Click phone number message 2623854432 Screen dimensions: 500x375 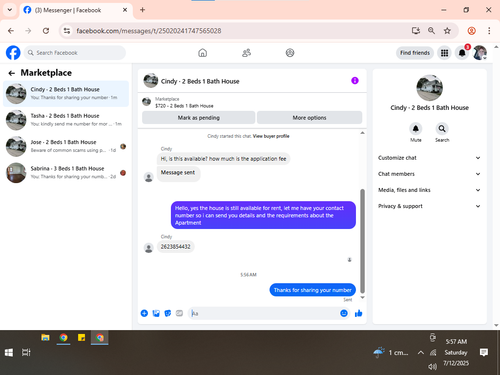176,247
